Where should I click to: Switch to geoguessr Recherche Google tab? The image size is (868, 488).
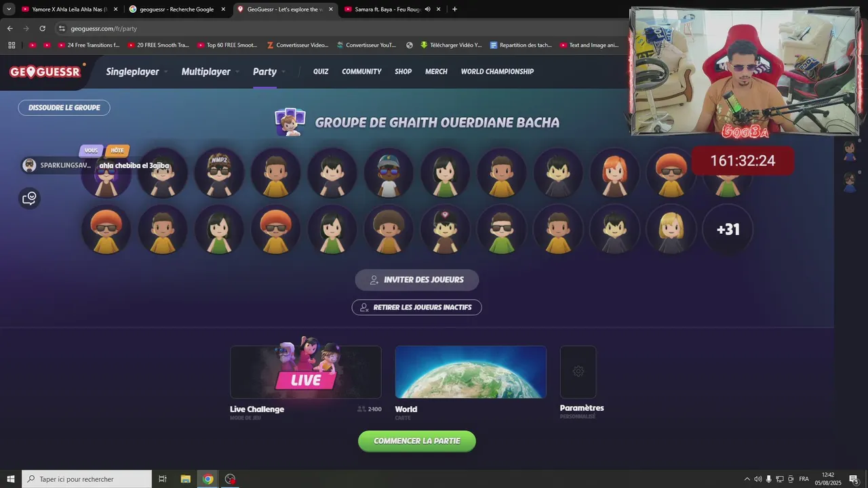176,9
